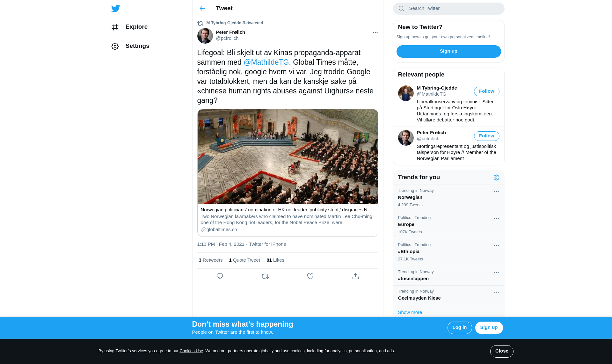Open Peter Frølich's avatar in Relevant people
The height and width of the screenshot is (364, 612).
point(406,138)
